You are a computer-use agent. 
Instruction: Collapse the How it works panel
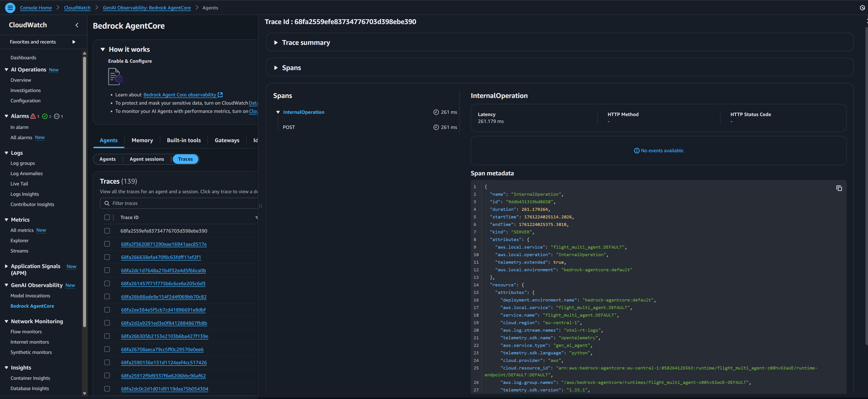[103, 49]
